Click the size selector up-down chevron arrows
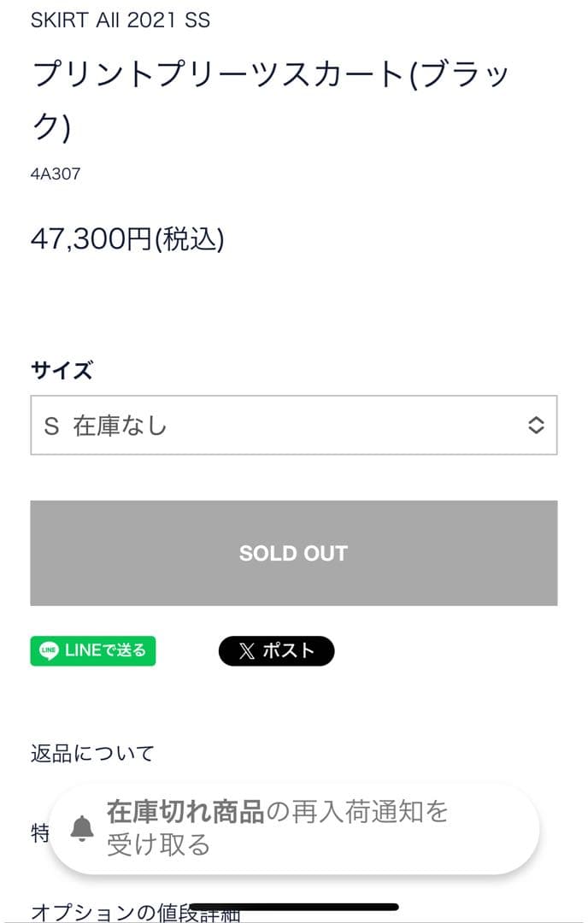Viewport: 588px width, 923px height. [x=536, y=426]
